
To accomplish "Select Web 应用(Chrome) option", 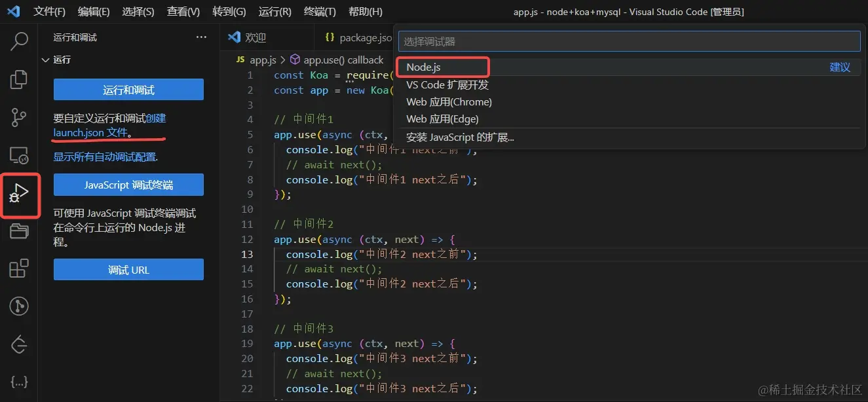I will [x=630, y=101].
